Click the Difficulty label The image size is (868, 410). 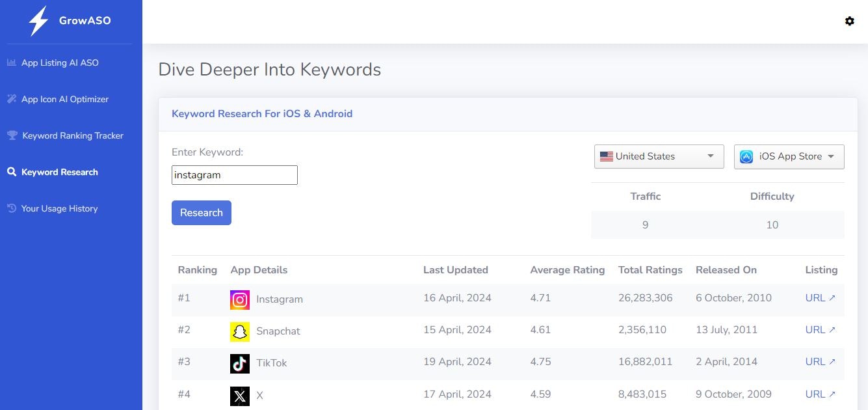tap(772, 196)
